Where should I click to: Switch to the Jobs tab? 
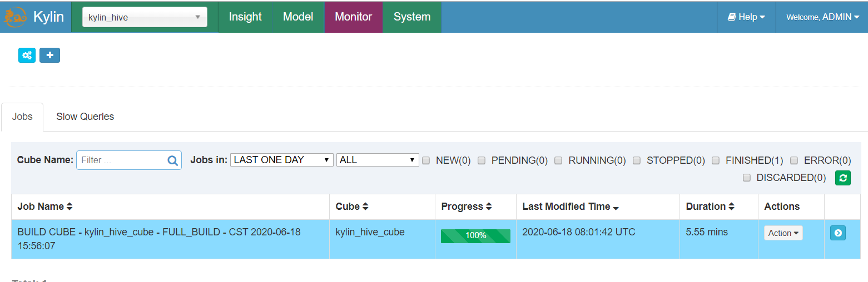click(x=22, y=117)
